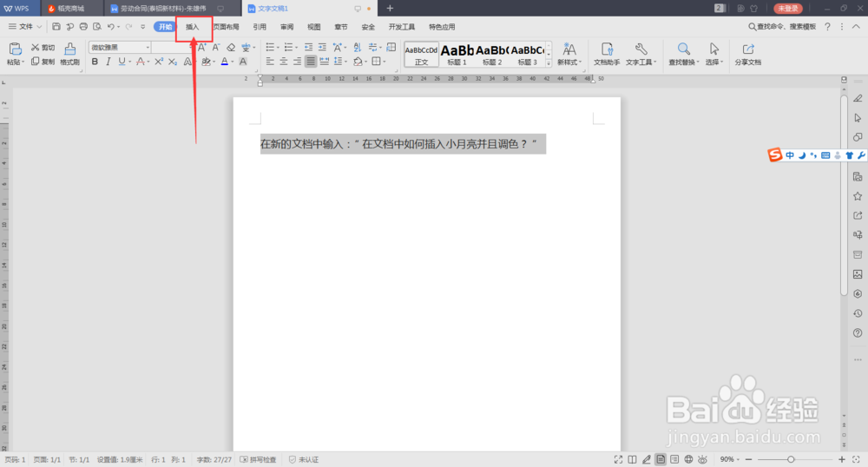Apply the Heading 2 (标题 2) style
The image size is (868, 467).
click(492, 54)
